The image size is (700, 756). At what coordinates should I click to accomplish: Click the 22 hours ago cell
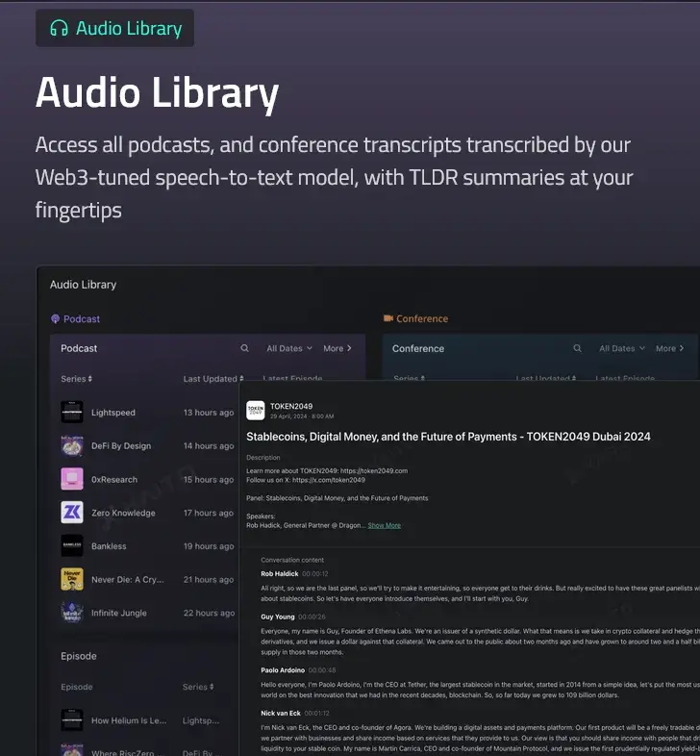209,613
